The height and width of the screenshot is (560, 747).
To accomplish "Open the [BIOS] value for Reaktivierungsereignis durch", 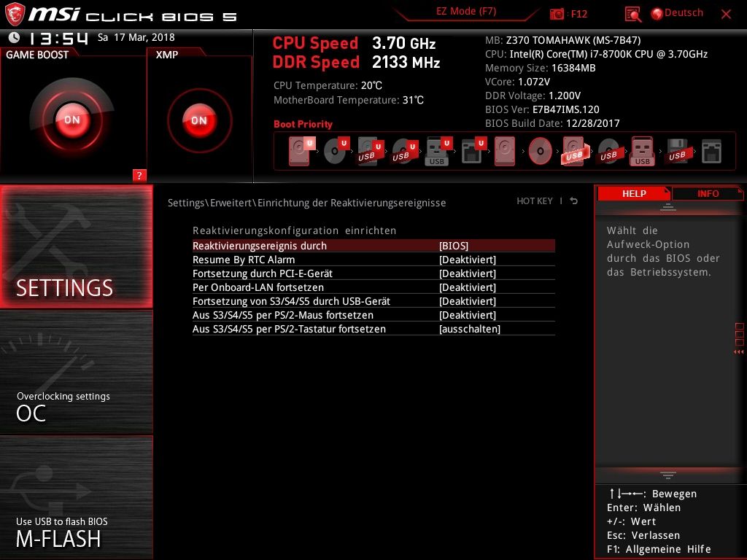I will coord(454,246).
